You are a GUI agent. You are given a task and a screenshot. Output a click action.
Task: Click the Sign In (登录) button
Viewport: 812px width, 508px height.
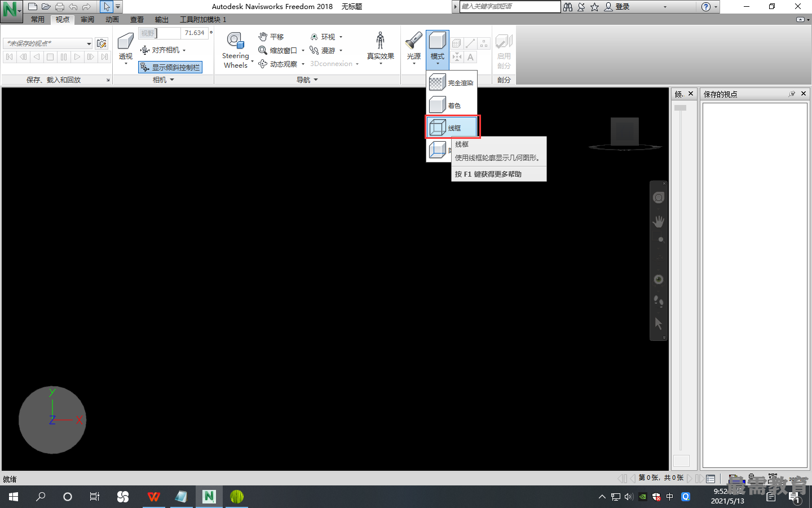618,7
